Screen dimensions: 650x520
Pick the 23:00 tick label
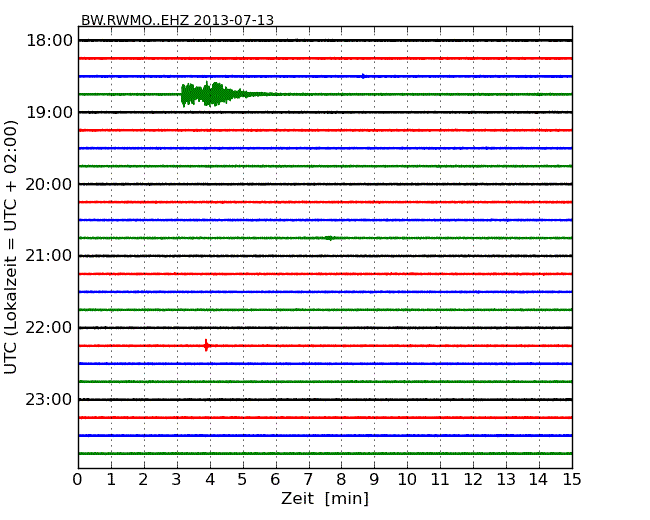pos(49,399)
